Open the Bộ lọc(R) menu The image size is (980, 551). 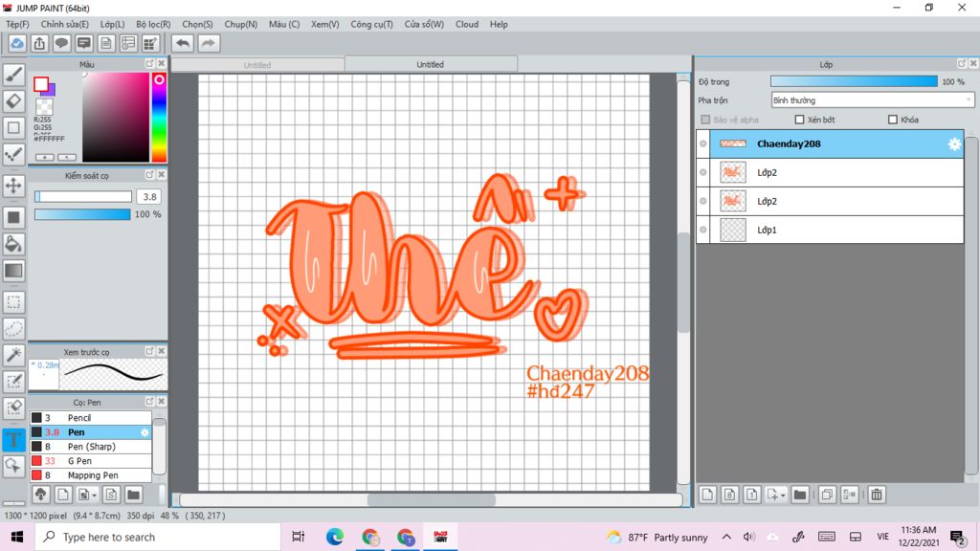[153, 24]
